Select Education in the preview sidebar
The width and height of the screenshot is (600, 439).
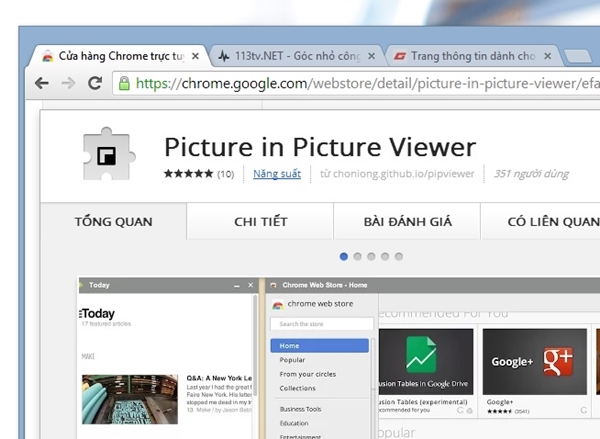pyautogui.click(x=294, y=423)
